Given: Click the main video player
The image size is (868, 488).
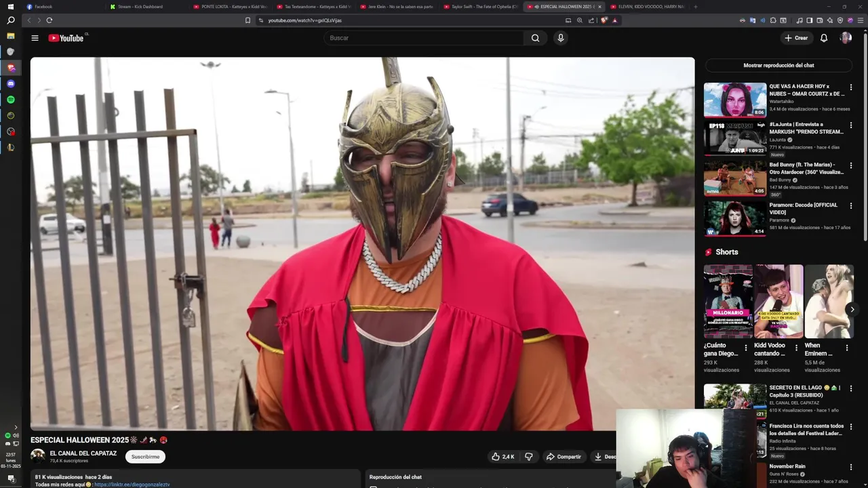Looking at the screenshot, I should [x=362, y=244].
